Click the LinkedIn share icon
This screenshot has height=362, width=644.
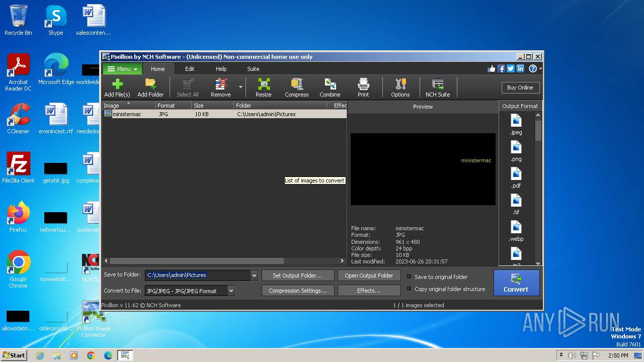tap(520, 68)
